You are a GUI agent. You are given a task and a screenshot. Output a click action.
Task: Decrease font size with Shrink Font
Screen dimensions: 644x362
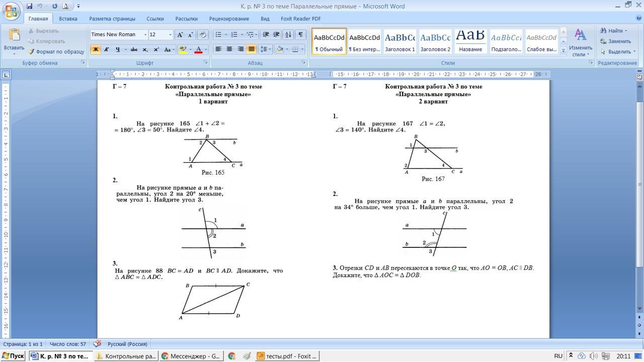(x=191, y=35)
